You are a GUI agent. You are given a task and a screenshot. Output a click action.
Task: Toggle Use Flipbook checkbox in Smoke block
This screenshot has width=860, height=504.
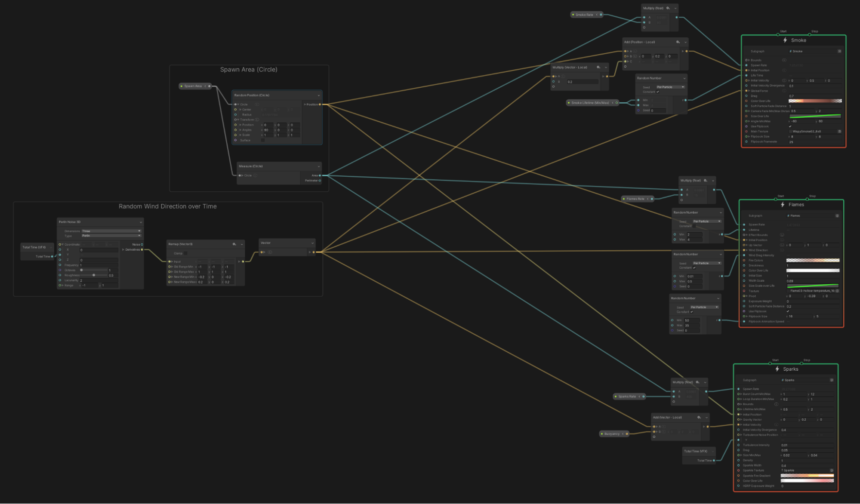point(790,126)
